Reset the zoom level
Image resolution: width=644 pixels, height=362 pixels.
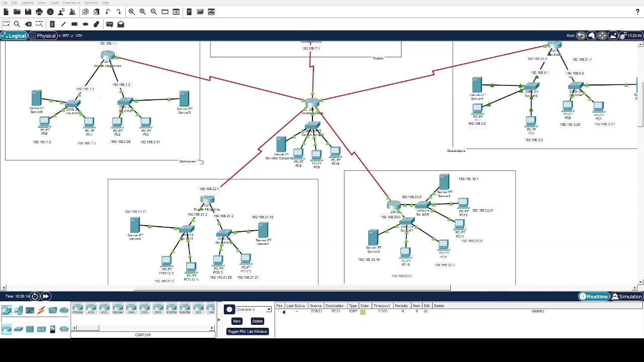[x=143, y=12]
